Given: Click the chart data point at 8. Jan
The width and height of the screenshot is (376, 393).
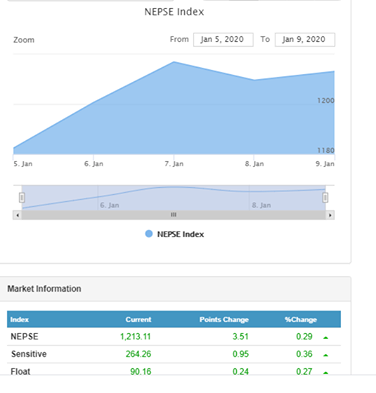Looking at the screenshot, I should click(254, 80).
